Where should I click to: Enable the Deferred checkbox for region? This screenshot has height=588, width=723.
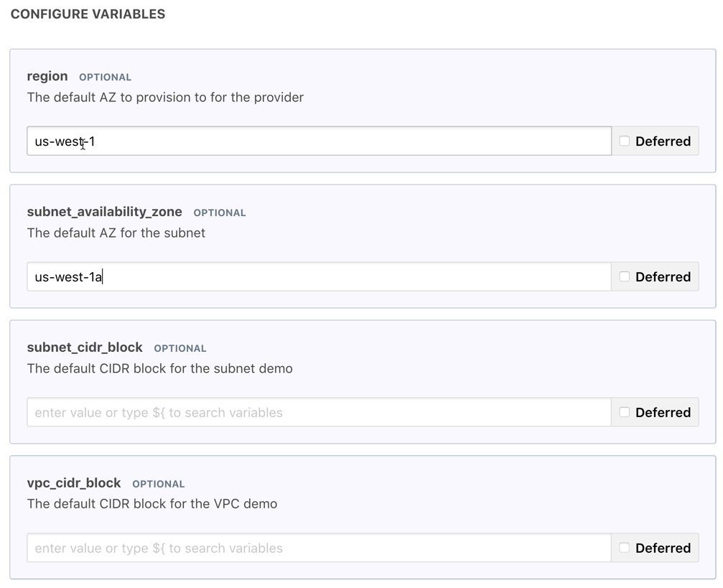tap(625, 141)
